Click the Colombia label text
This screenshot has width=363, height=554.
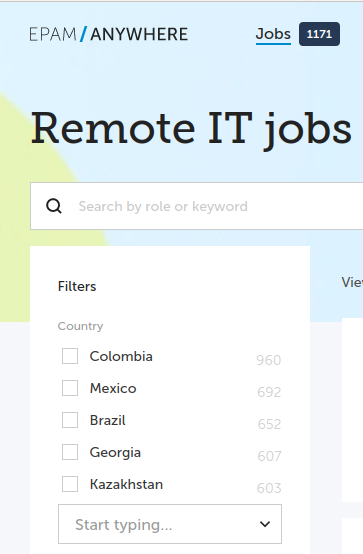tap(121, 356)
